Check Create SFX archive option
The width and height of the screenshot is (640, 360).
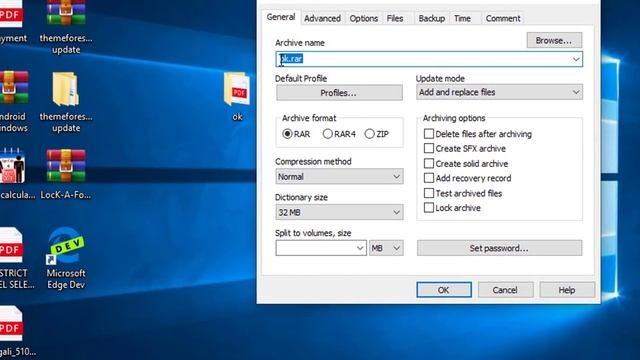[464, 149]
